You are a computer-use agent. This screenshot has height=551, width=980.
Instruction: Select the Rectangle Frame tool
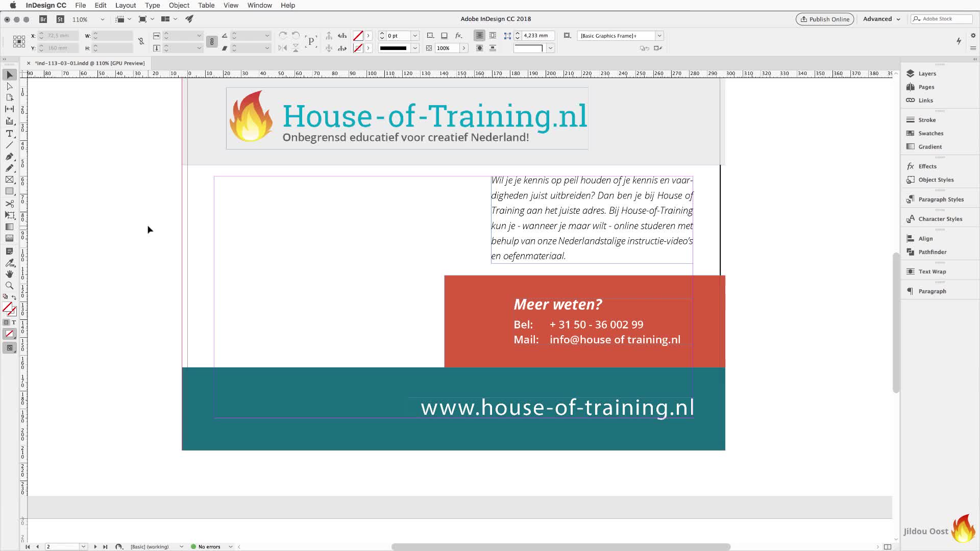[x=9, y=180]
